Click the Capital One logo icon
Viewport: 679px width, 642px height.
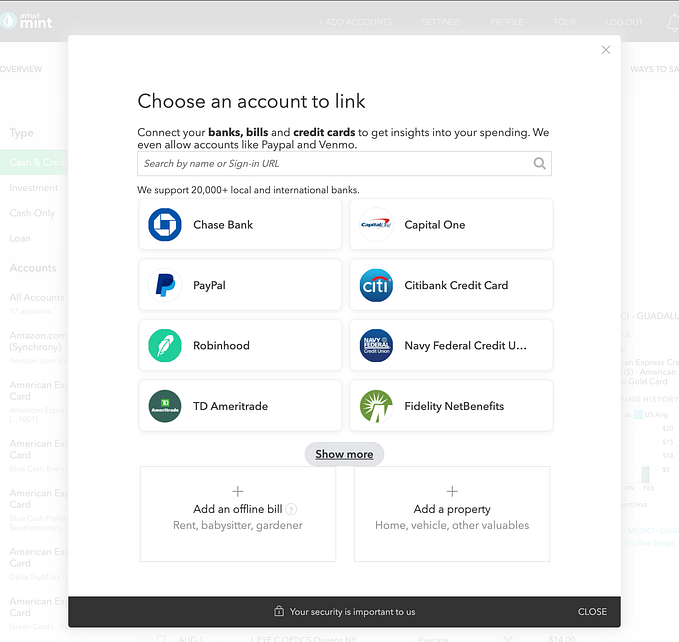click(x=376, y=225)
